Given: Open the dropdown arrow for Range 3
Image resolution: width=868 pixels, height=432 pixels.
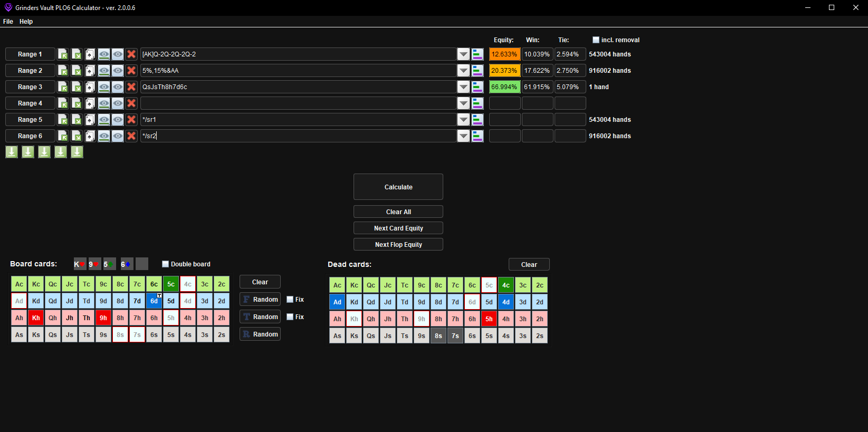Looking at the screenshot, I should coord(463,87).
